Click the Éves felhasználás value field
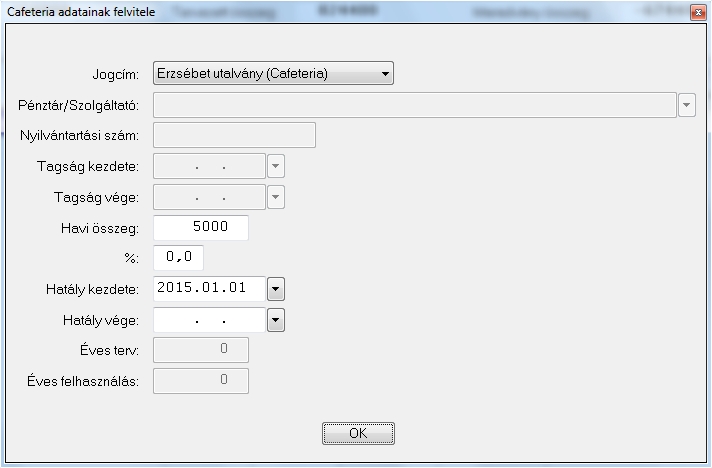The image size is (712, 468). point(200,381)
